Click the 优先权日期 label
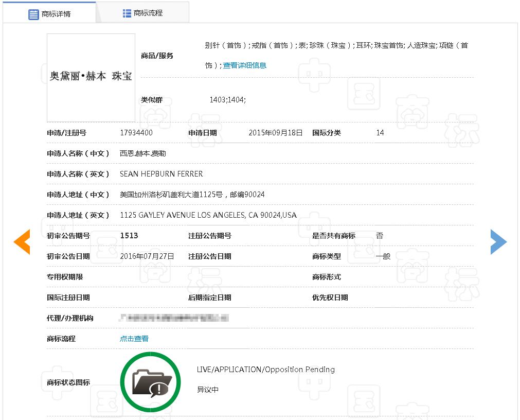The image size is (520, 420). tap(330, 297)
